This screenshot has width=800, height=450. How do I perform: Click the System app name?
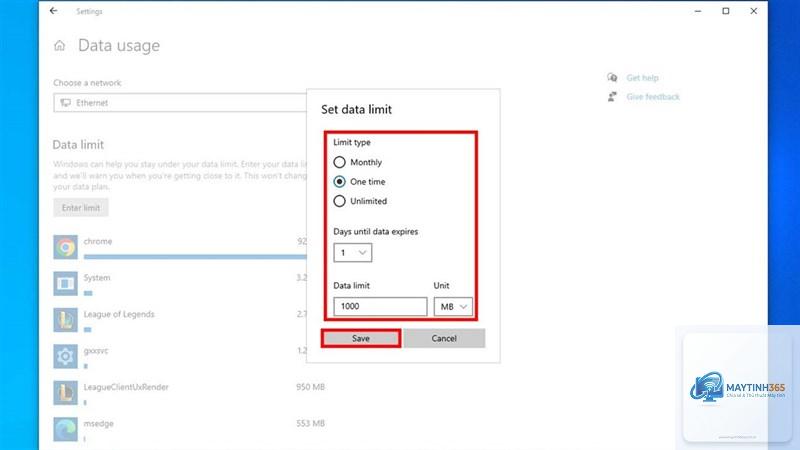click(97, 278)
